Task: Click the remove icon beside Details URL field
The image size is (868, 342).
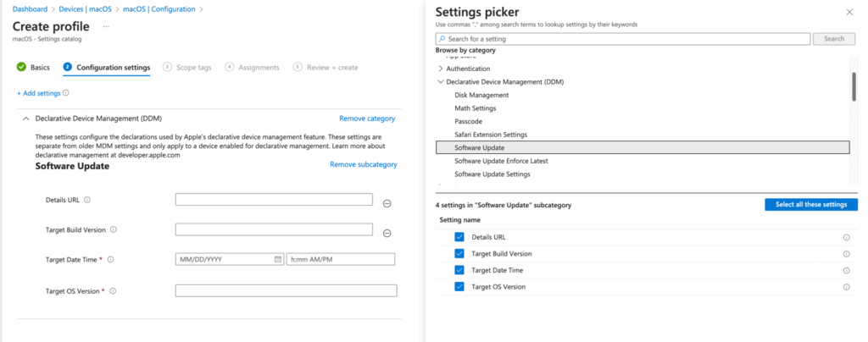Action: click(x=387, y=203)
